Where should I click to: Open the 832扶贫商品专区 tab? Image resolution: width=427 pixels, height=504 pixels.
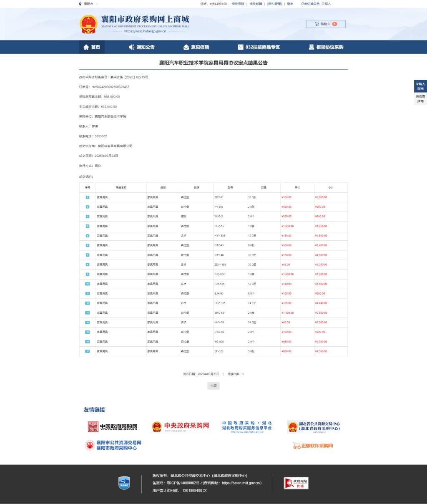point(259,47)
